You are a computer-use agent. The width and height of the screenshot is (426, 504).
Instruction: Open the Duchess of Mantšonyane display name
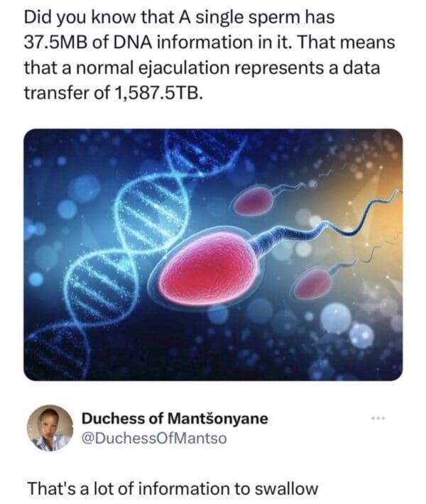175,418
